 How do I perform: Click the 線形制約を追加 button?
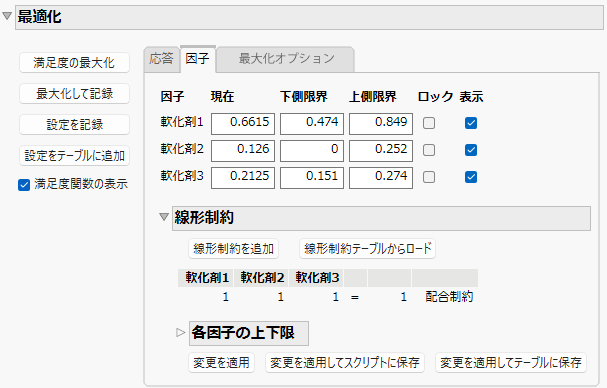233,249
